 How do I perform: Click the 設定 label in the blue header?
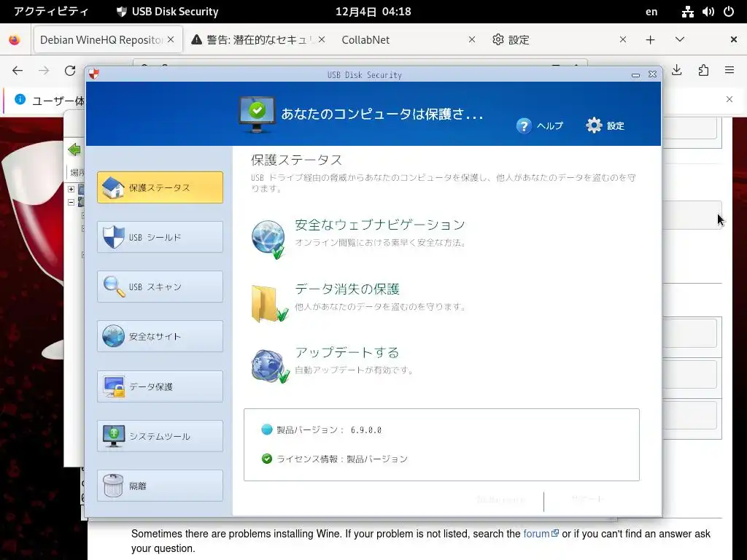(x=616, y=125)
